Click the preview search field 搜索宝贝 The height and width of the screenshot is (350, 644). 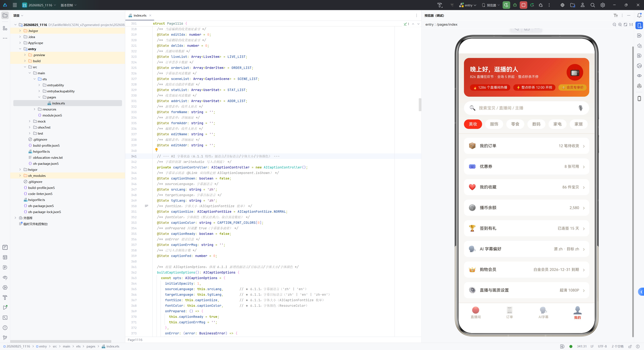526,108
